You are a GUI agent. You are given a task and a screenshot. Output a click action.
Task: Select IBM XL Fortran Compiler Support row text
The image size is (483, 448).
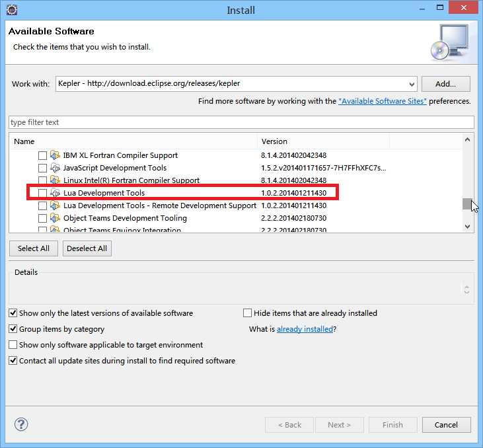pos(120,155)
